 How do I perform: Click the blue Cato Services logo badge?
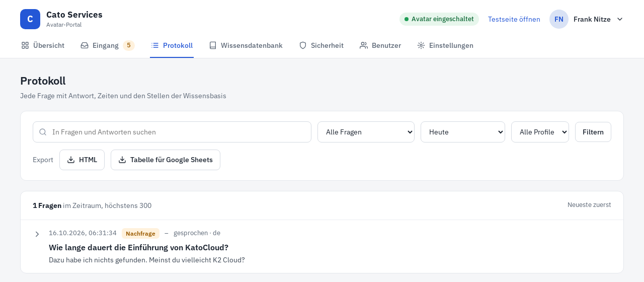(x=30, y=19)
